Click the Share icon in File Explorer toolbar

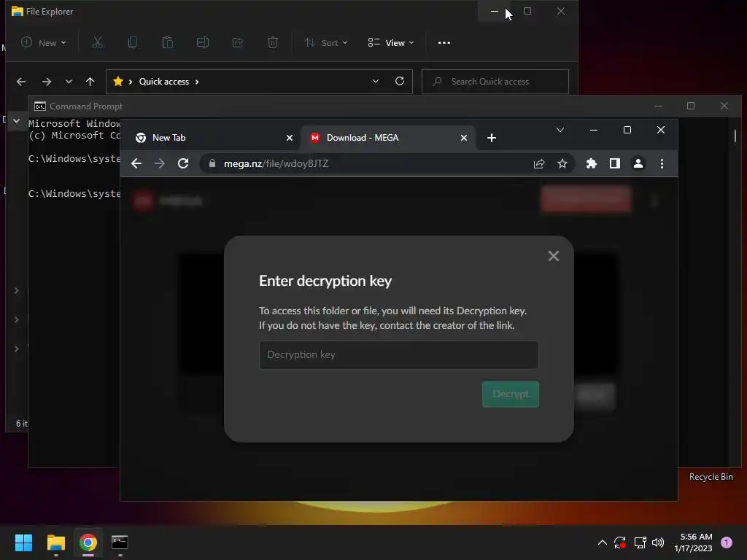point(238,43)
